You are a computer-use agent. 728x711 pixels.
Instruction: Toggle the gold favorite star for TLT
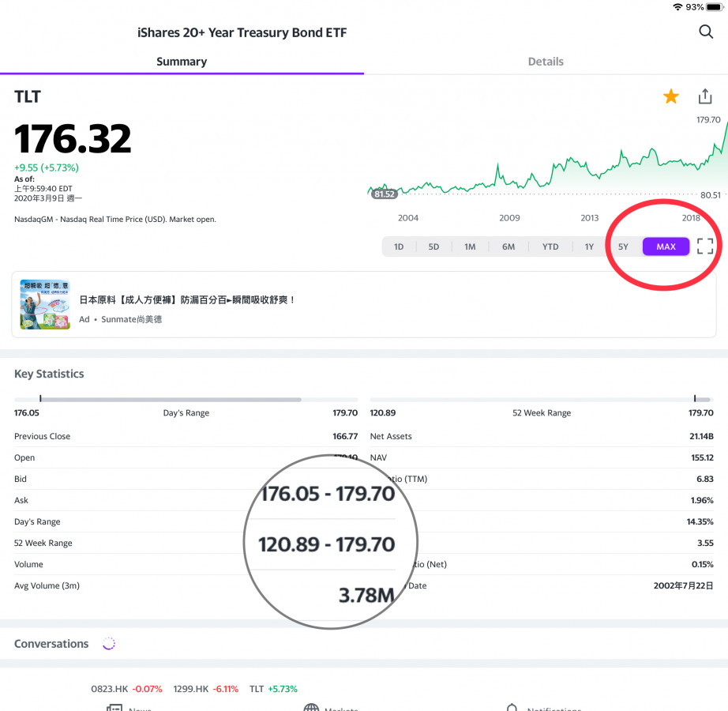(x=671, y=96)
